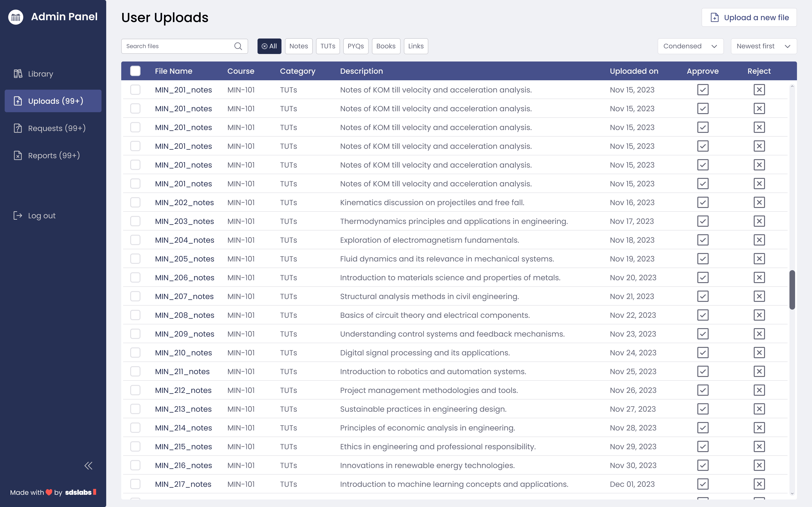Approve the MIN_213_notes upload
This screenshot has width=812, height=507.
(703, 409)
